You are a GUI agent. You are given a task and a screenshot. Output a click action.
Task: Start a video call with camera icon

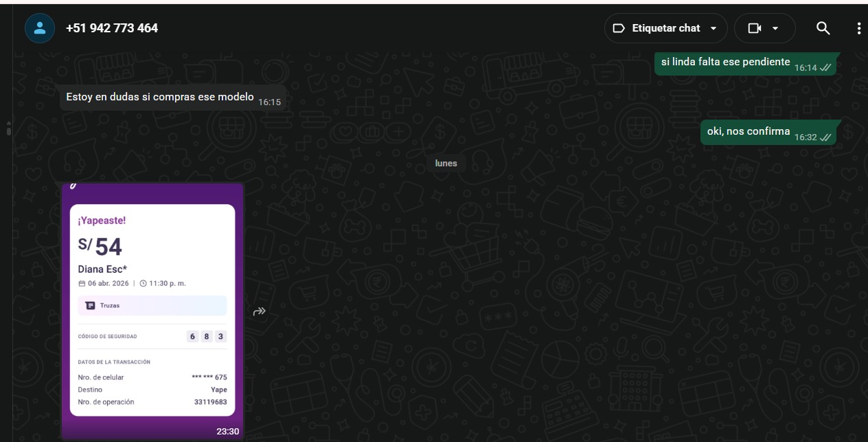pos(755,28)
